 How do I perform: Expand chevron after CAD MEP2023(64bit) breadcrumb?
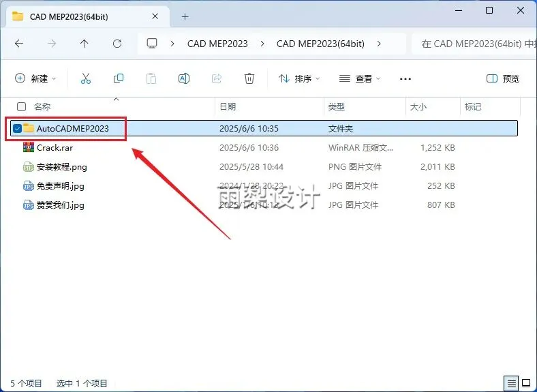[x=379, y=44]
